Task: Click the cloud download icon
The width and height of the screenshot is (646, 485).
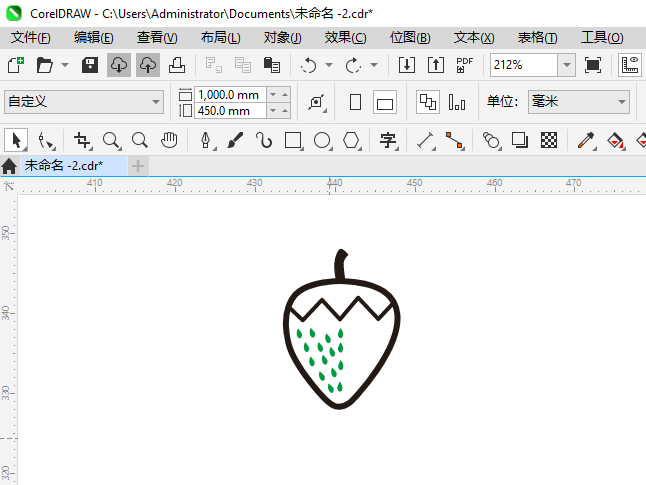Action: (x=119, y=65)
